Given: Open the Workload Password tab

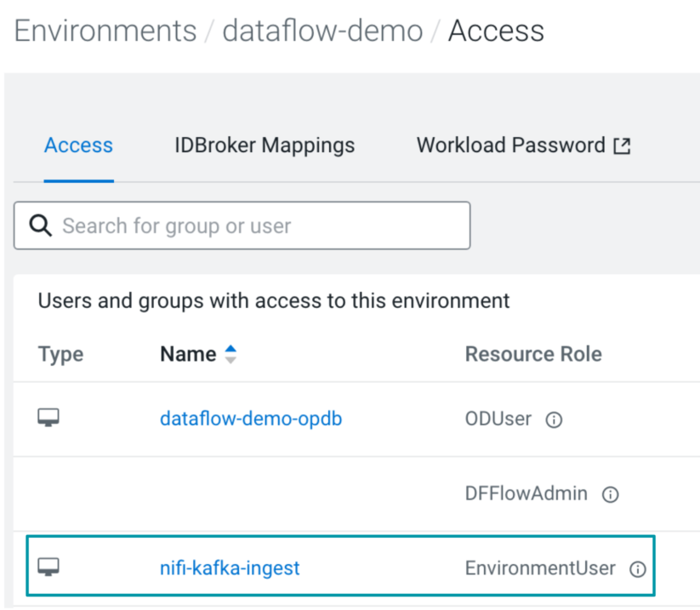Looking at the screenshot, I should (511, 145).
